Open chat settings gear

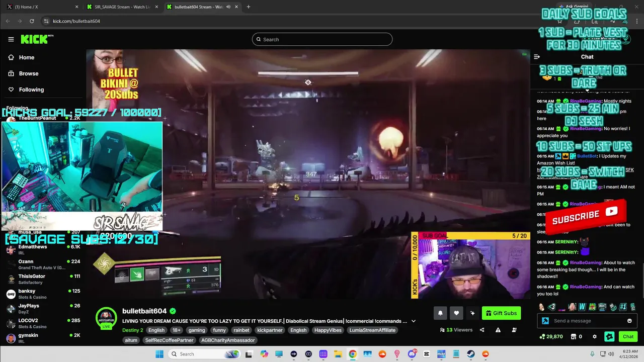[595, 336]
